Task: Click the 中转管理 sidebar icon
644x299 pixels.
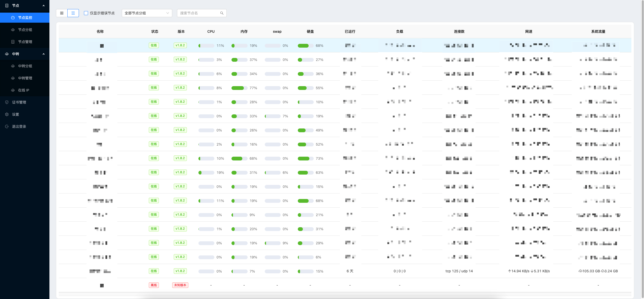Action: point(13,78)
